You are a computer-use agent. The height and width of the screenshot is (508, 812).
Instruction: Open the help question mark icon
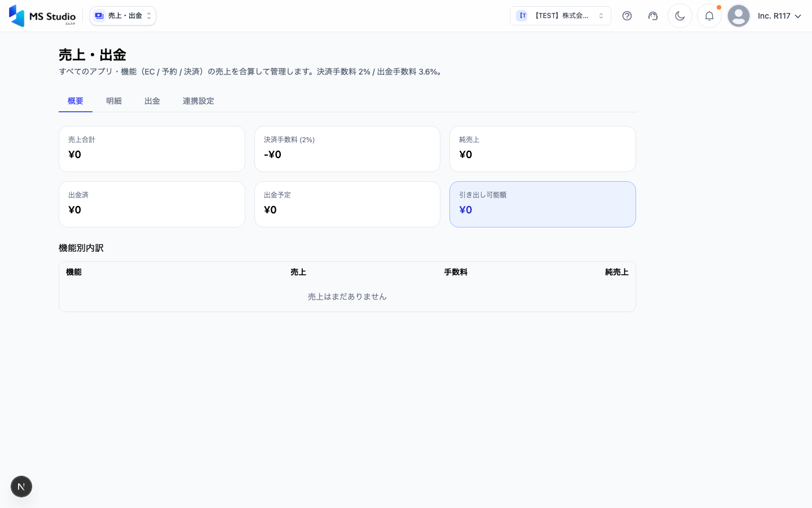coord(627,16)
